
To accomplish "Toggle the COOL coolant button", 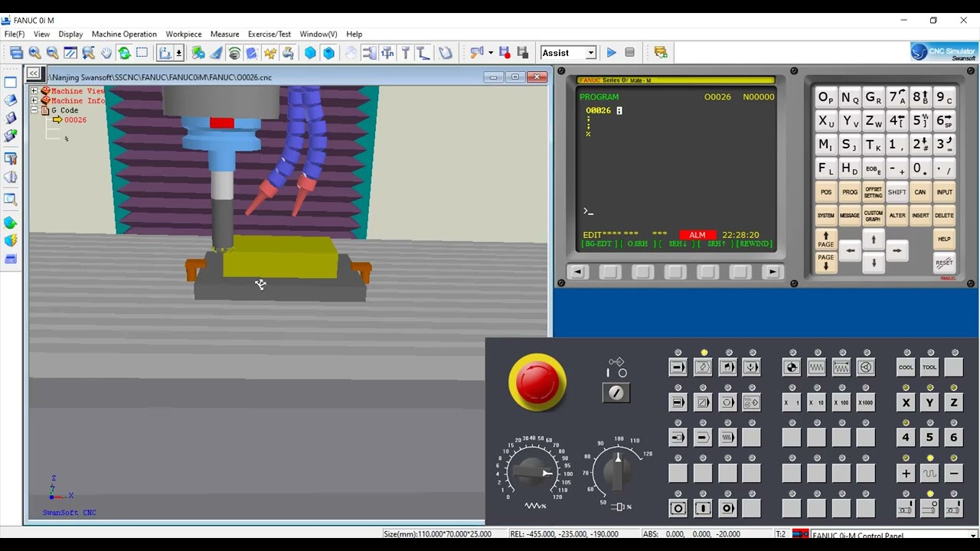I will point(906,367).
